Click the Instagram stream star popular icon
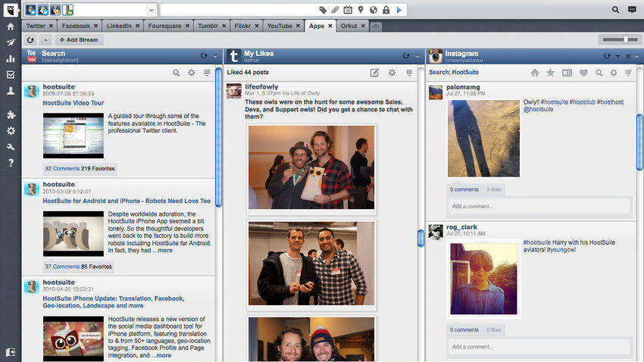Viewport: 644px width, 362px height. click(551, 73)
